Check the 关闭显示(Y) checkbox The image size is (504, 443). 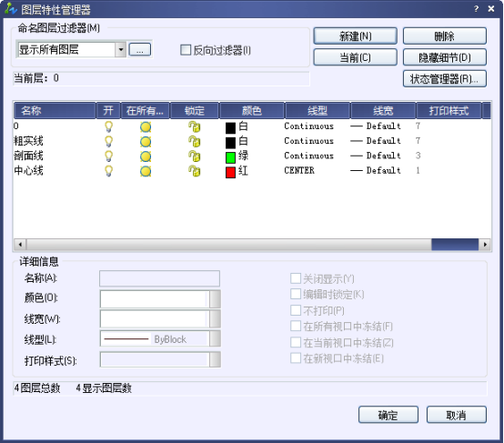[x=296, y=278]
